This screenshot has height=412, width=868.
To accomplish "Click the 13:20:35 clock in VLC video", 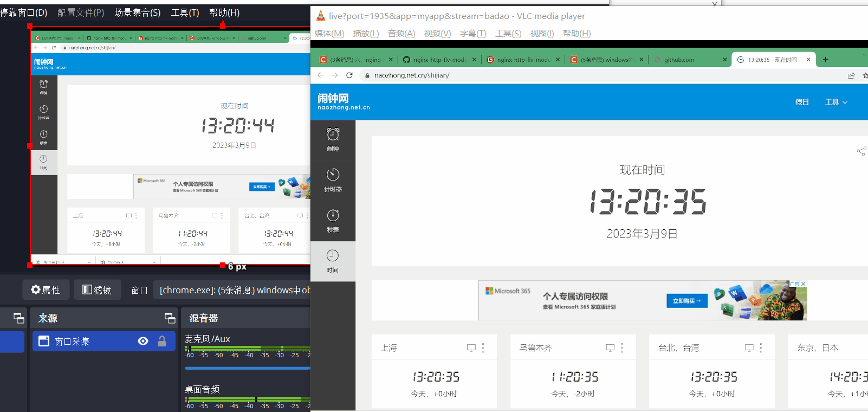I will pyautogui.click(x=648, y=202).
